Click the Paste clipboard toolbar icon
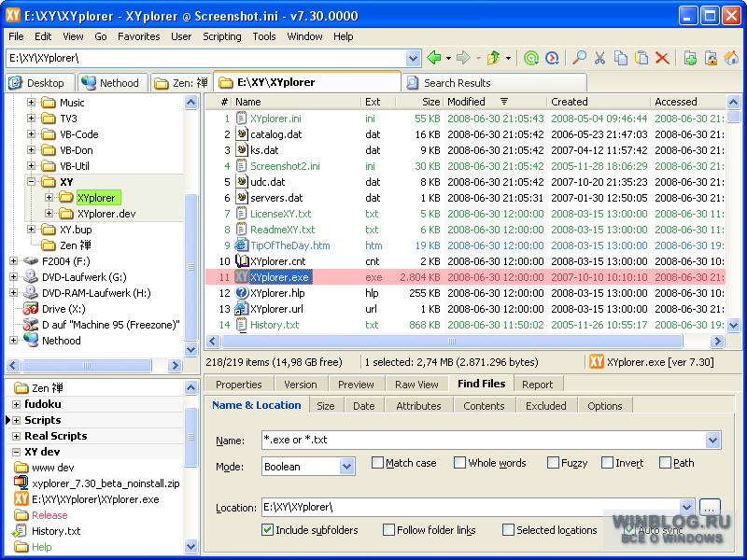Viewport: 747px width, 560px height. (641, 58)
